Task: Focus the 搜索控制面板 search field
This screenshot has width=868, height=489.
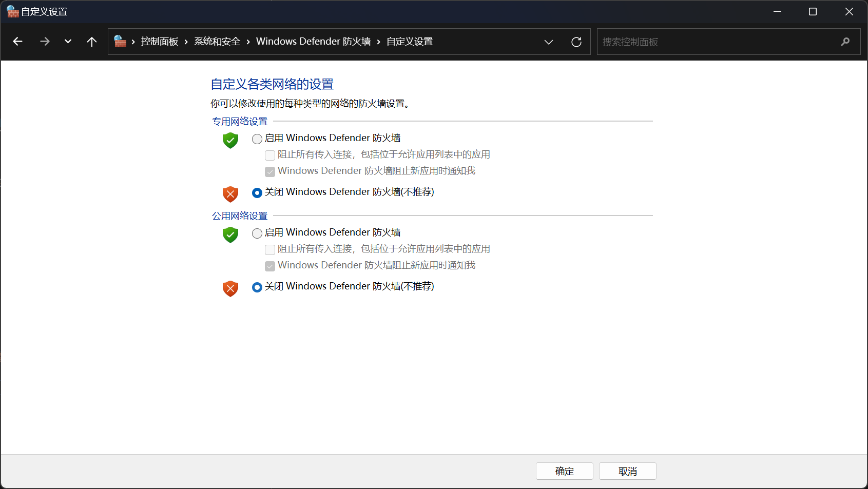Action: coord(728,42)
